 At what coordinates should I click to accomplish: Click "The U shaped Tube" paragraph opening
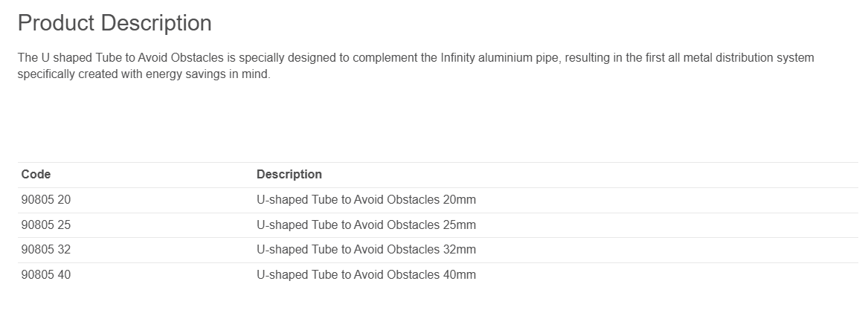pyautogui.click(x=62, y=58)
